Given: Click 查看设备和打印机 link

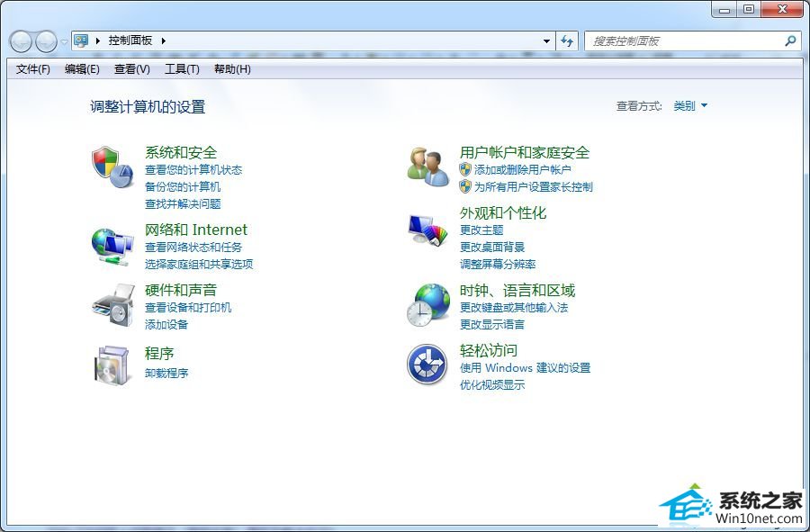Looking at the screenshot, I should pyautogui.click(x=188, y=307).
